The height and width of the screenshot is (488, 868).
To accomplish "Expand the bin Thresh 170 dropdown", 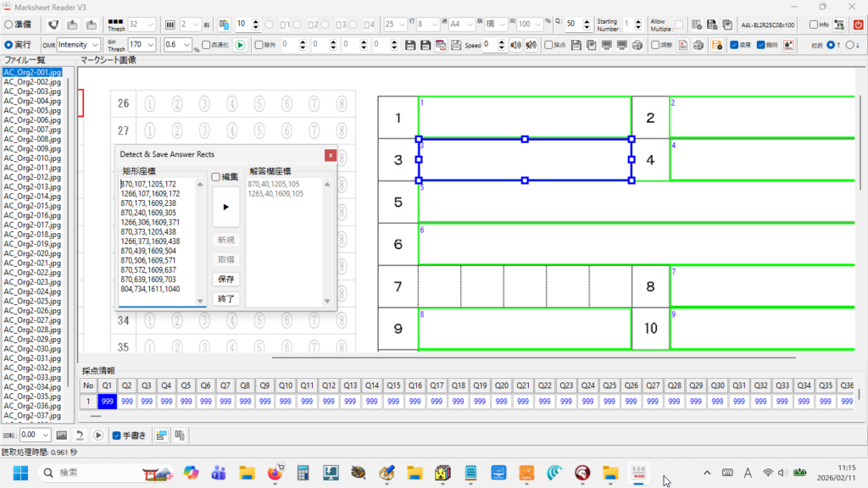I will tap(151, 44).
